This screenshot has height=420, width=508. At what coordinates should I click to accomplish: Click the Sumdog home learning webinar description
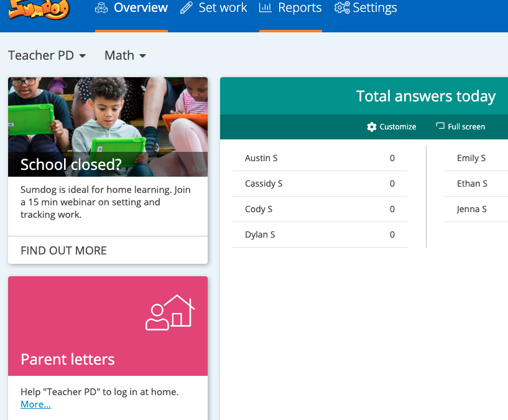tap(105, 202)
